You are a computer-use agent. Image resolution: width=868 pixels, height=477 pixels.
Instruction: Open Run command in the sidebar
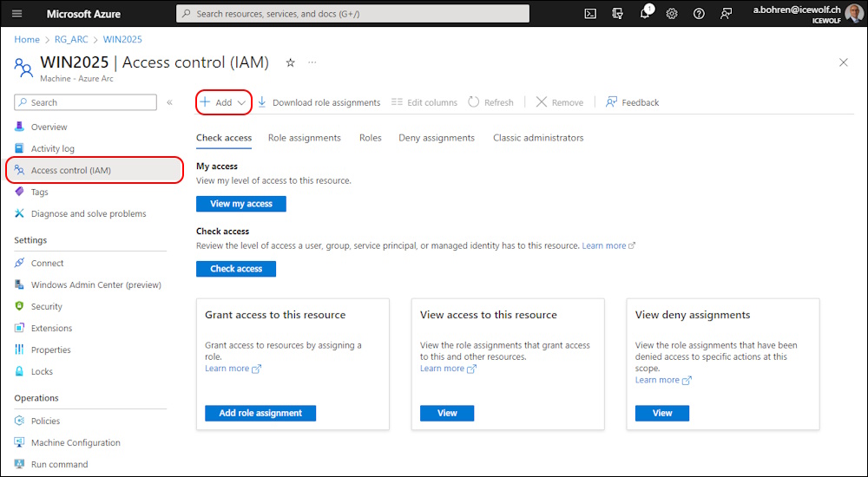tap(59, 464)
